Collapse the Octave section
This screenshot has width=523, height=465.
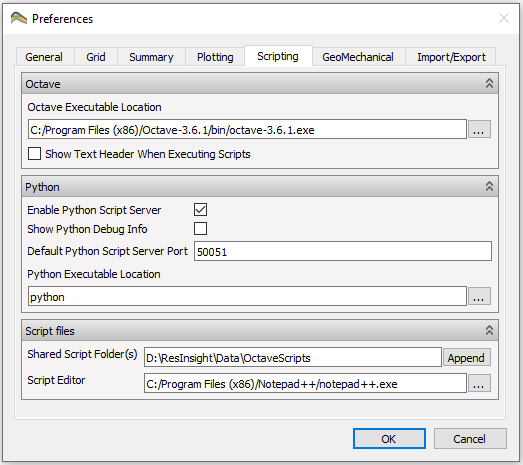point(489,83)
